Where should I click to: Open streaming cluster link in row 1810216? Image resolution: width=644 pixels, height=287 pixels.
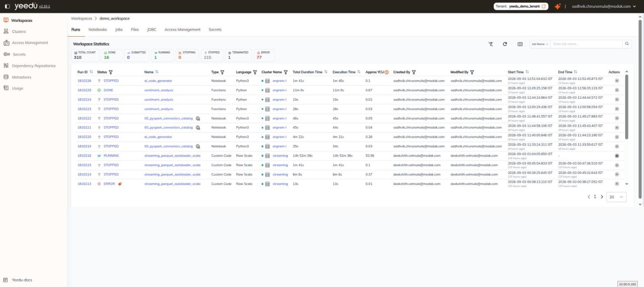tap(280, 156)
